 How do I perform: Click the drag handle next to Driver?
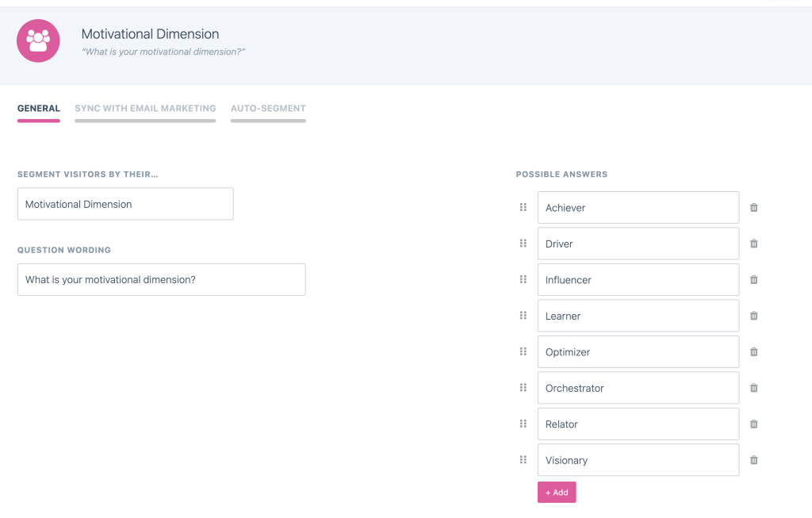click(x=523, y=244)
